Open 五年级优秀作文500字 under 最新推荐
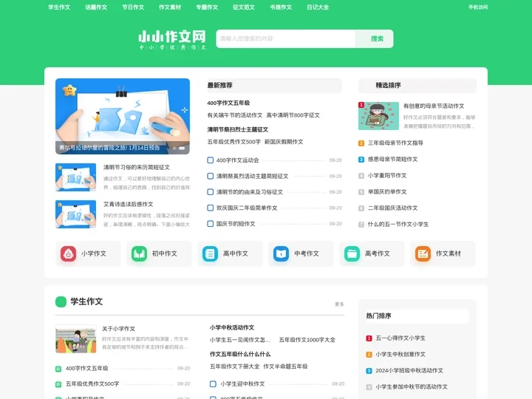 pyautogui.click(x=233, y=142)
